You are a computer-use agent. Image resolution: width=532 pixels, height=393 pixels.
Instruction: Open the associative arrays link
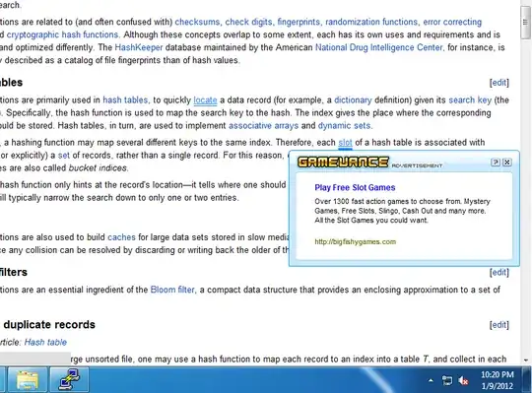263,125
